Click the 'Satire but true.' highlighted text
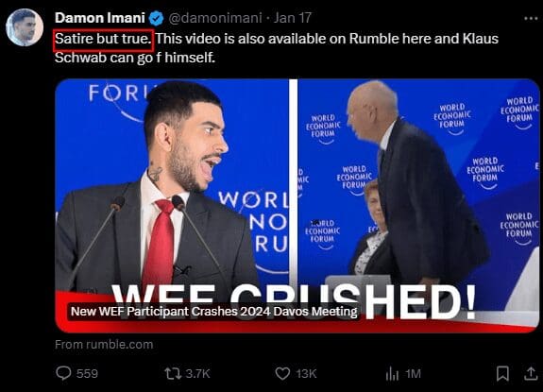This screenshot has width=543, height=392. tap(103, 39)
